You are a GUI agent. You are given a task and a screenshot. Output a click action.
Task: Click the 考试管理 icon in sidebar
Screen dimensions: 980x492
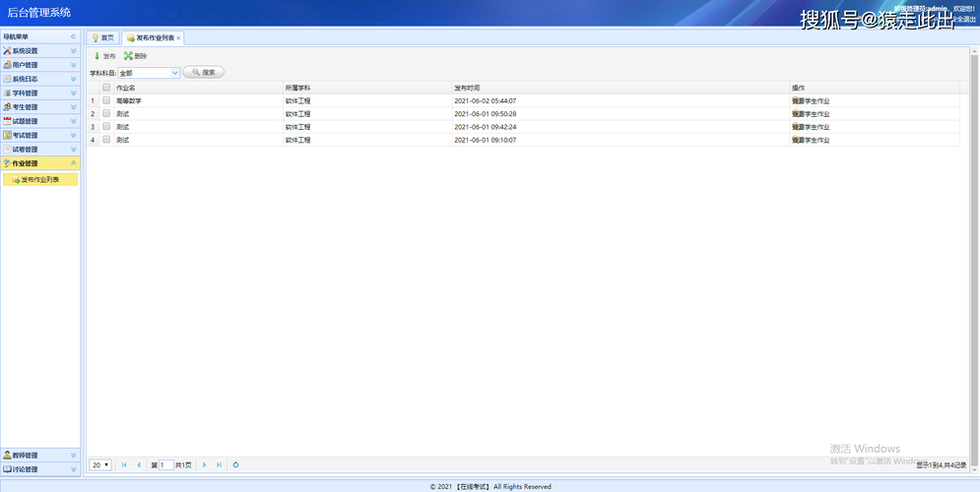pos(7,136)
